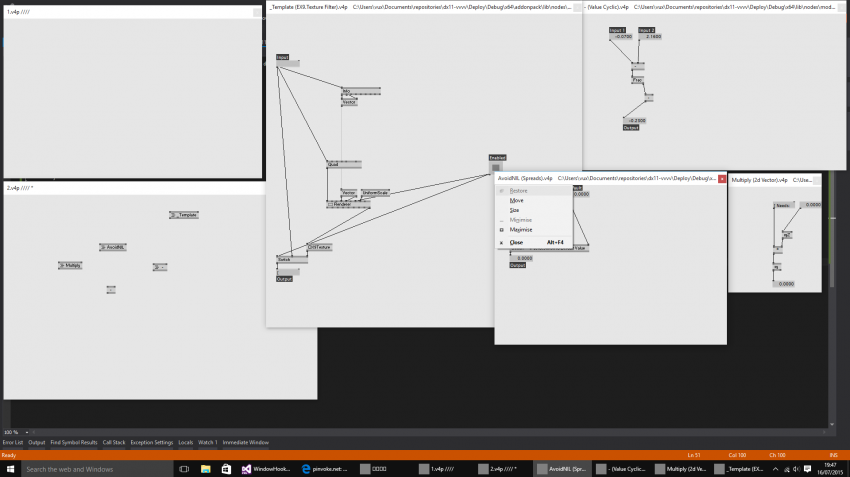The height and width of the screenshot is (477, 850).
Task: Select the AvoidNIL node in 2.v4p patch
Action: point(113,247)
